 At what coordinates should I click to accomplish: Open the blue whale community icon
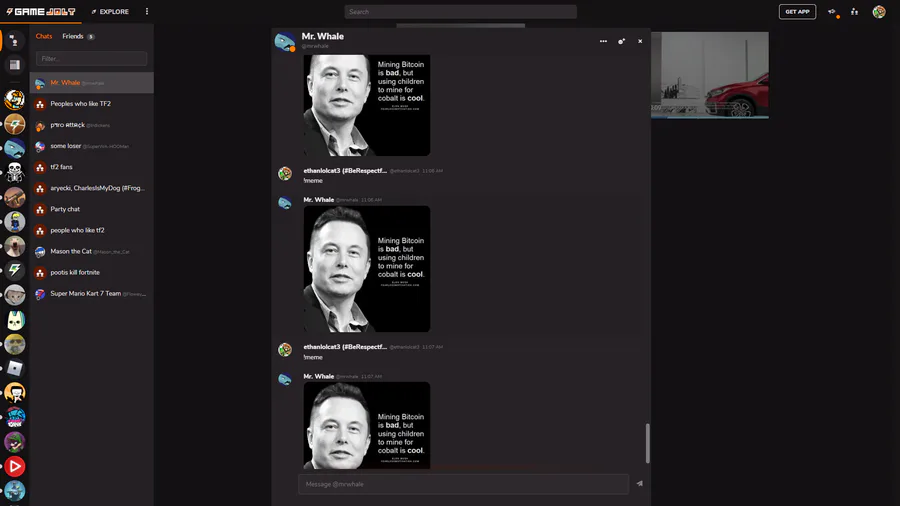coord(14,148)
